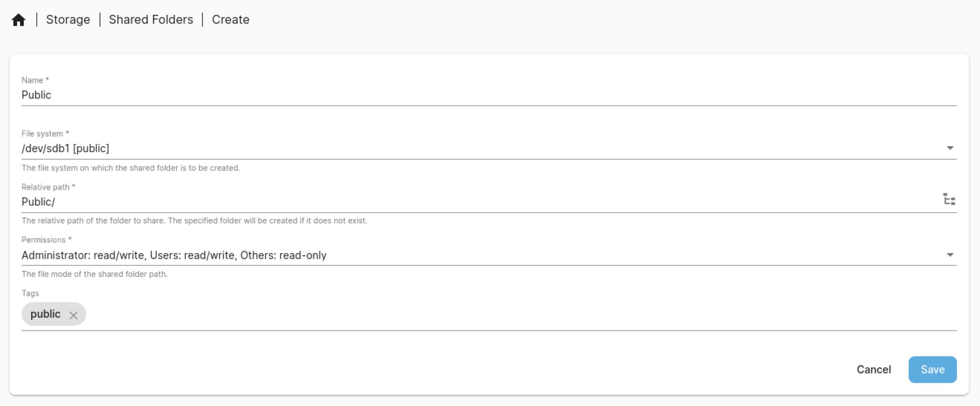Select the public tag chip
This screenshot has width=980, height=406.
pyautogui.click(x=45, y=314)
